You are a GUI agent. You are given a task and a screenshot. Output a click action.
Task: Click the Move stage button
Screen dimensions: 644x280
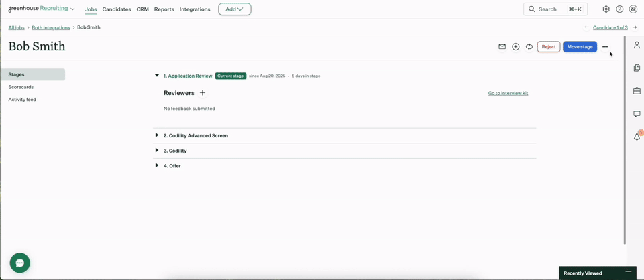[580, 47]
